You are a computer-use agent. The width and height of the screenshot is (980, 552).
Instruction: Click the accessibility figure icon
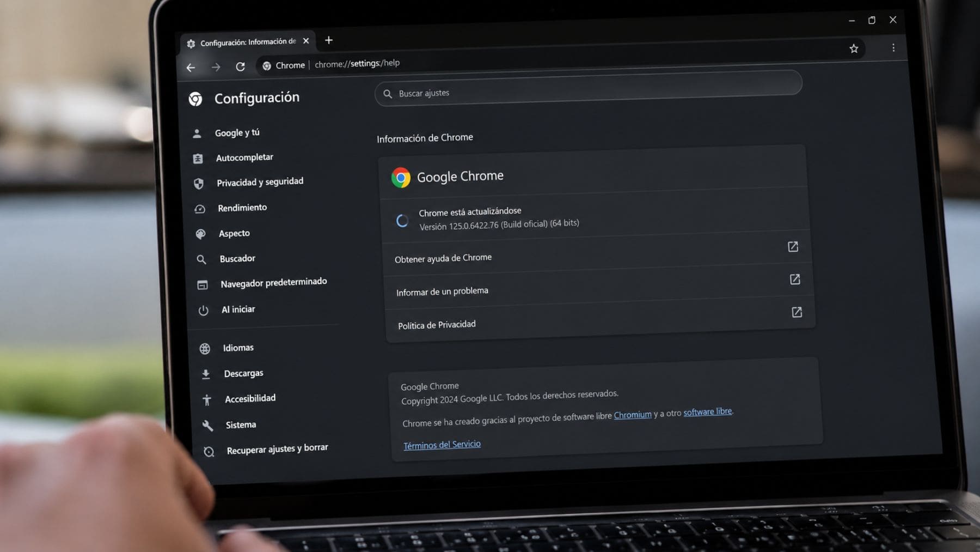pos(207,401)
